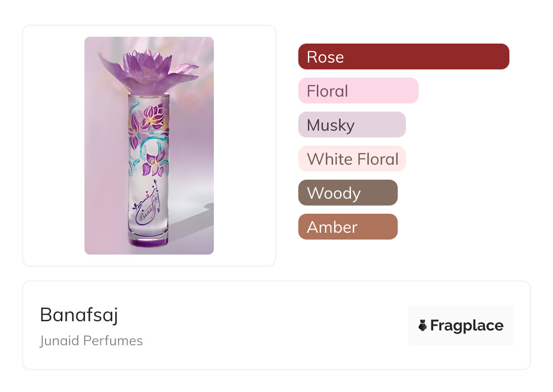Viewport: 553px width, 392px height.
Task: Choose the Musky accord bar
Action: point(351,125)
